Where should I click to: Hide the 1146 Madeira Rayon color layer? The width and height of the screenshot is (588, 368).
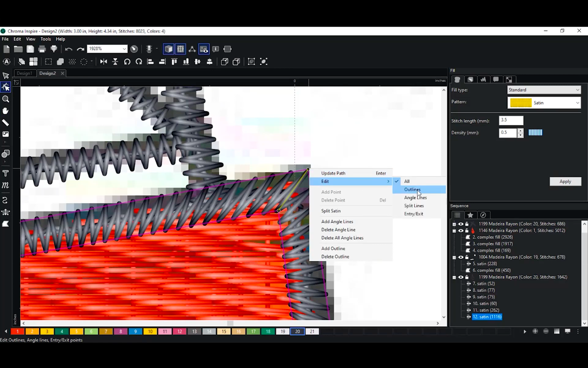point(461,231)
